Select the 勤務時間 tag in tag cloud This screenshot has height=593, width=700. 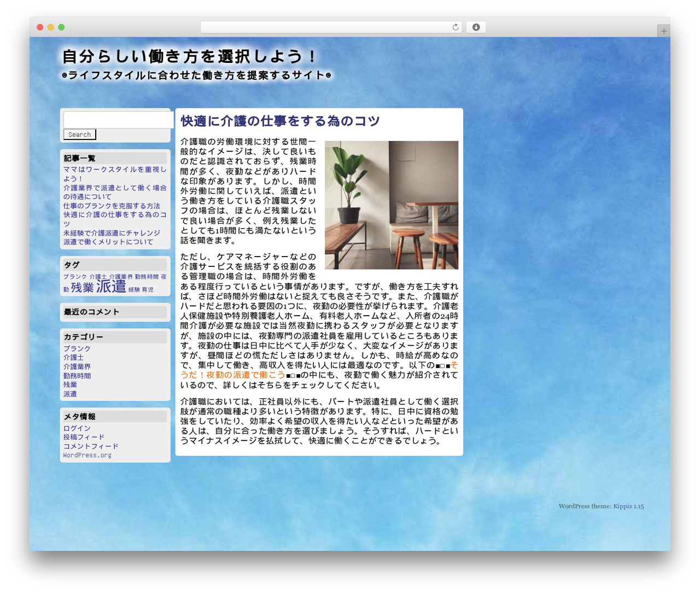tap(147, 277)
